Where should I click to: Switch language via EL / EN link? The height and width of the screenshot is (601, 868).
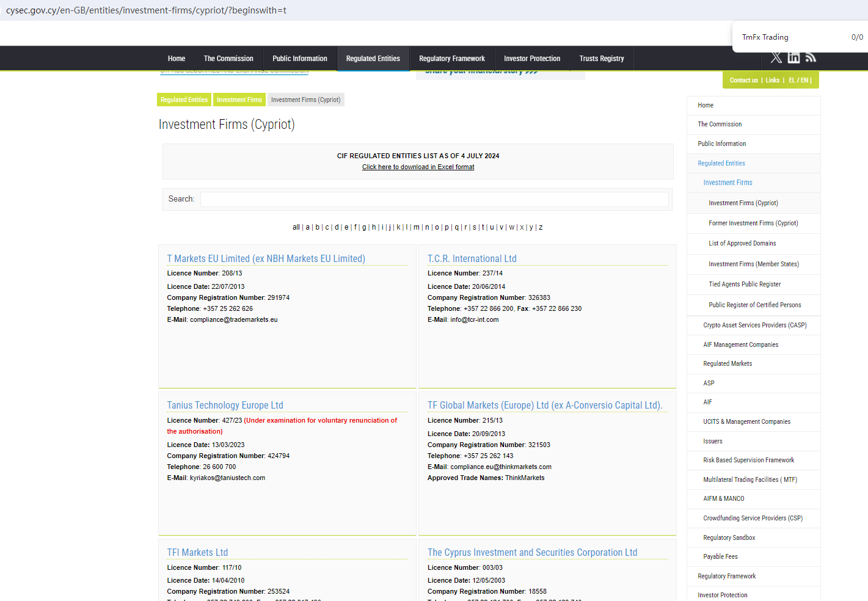[x=798, y=81]
